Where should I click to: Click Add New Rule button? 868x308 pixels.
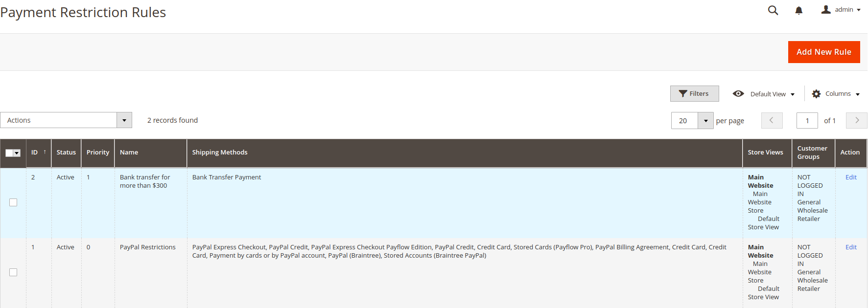click(824, 52)
